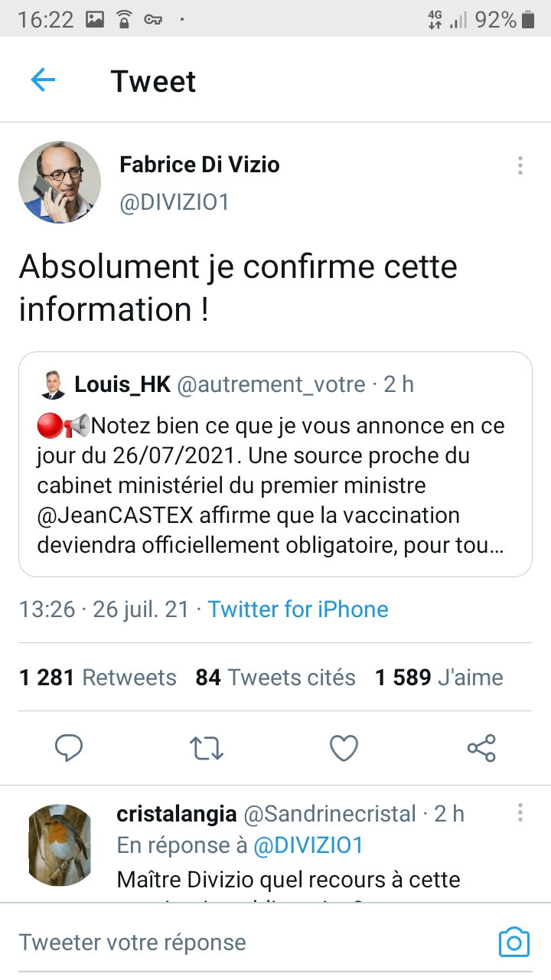Tap the retweet arrows icon
551x980 pixels.
point(206,748)
